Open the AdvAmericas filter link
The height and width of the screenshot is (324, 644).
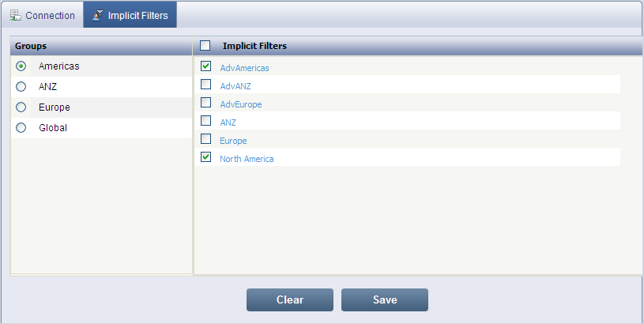tap(244, 68)
